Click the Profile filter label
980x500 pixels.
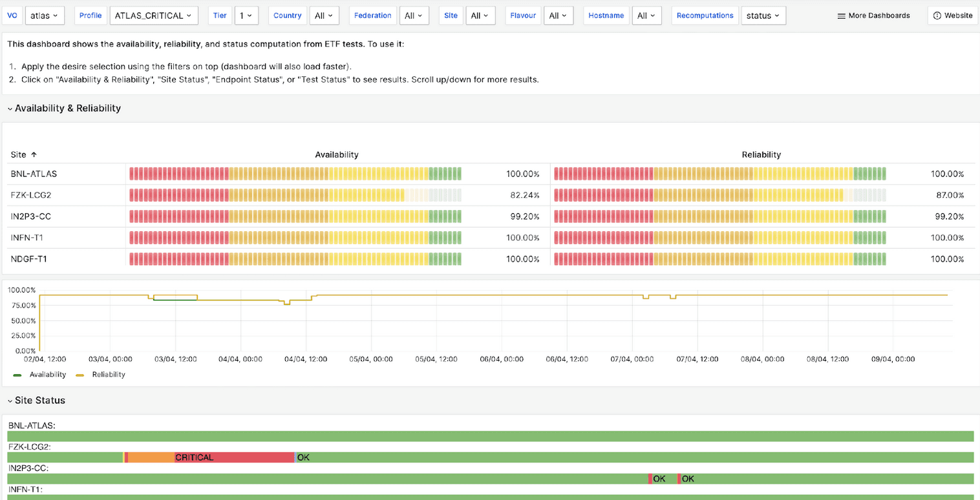[x=91, y=16]
